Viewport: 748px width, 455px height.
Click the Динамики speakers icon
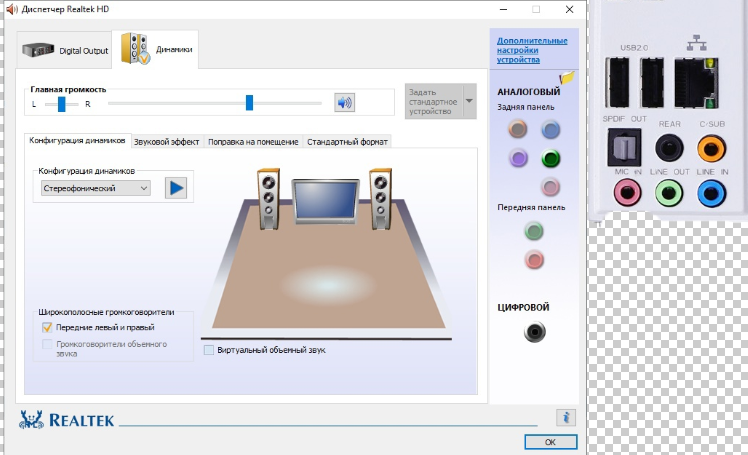click(135, 49)
